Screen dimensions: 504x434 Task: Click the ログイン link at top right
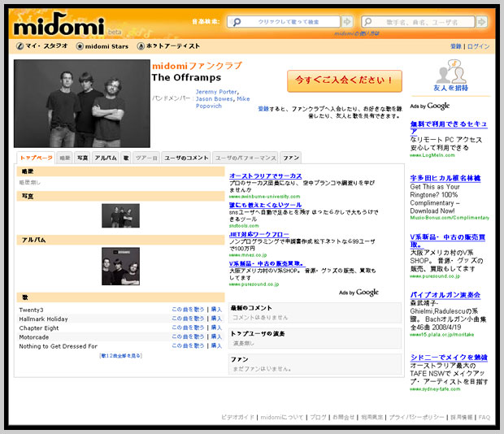tap(478, 46)
